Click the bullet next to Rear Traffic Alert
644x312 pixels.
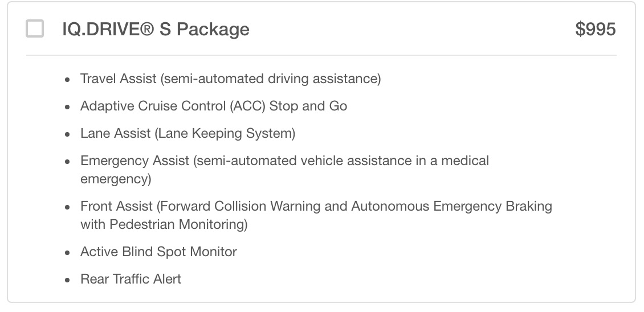pos(68,280)
